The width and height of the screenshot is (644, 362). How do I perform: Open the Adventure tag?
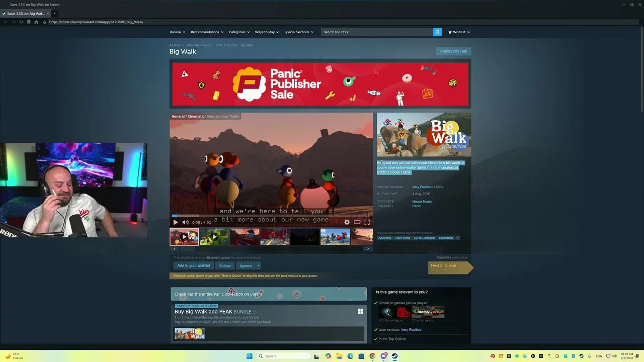385,238
